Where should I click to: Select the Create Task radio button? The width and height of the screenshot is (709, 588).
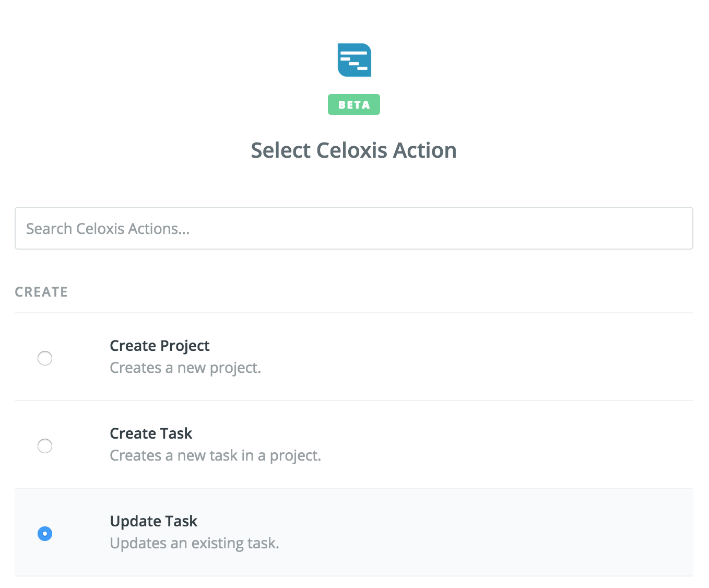click(45, 446)
